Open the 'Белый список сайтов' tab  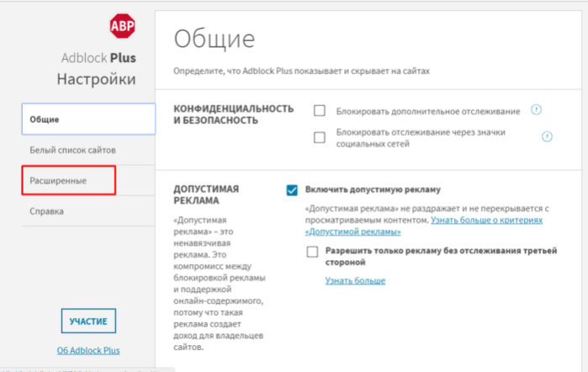coord(88,150)
